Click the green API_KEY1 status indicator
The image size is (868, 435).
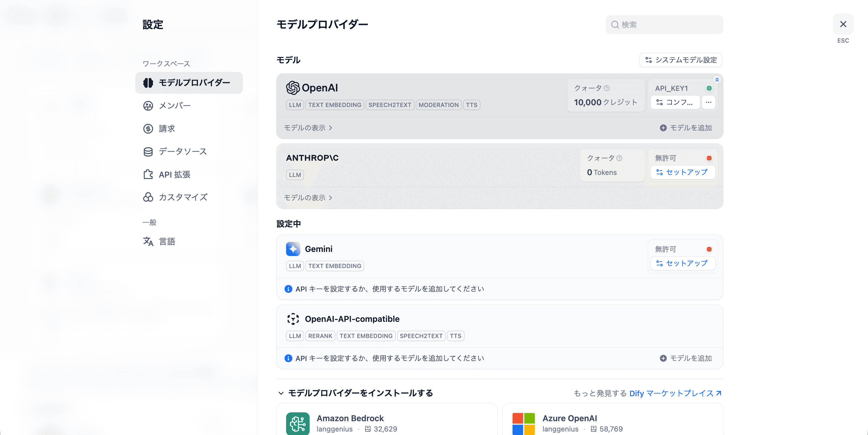(709, 88)
